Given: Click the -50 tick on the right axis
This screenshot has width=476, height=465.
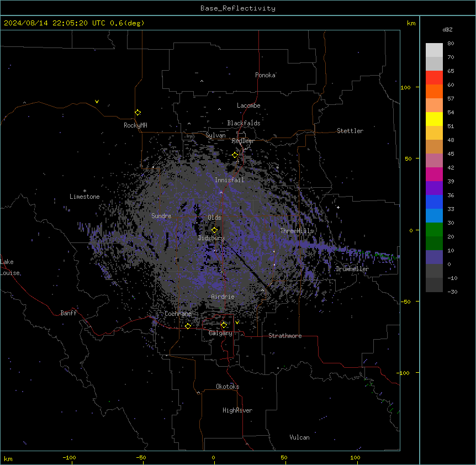Looking at the screenshot, I should coord(405,302).
